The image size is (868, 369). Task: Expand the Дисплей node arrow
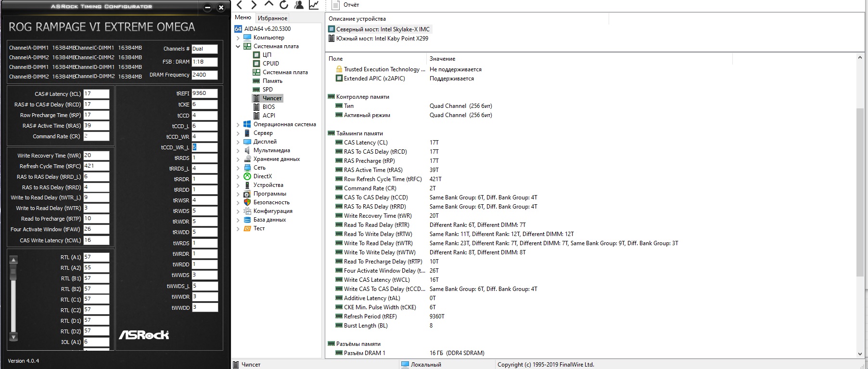[x=238, y=142]
